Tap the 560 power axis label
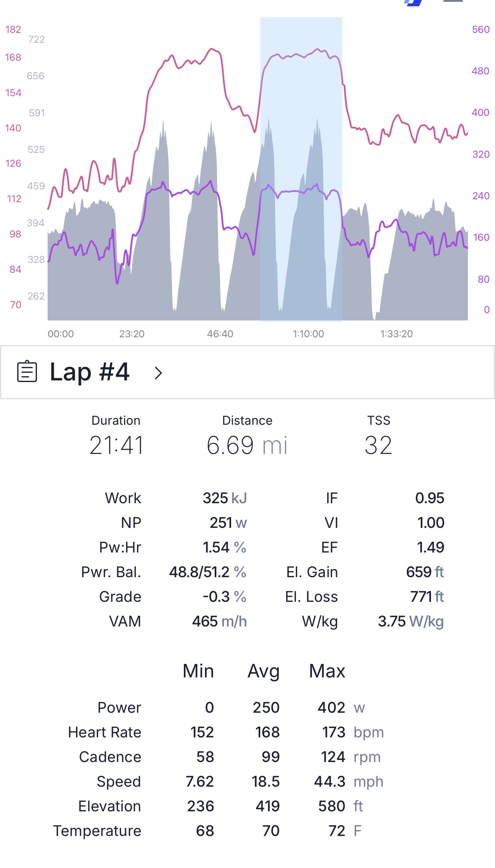 (x=481, y=30)
